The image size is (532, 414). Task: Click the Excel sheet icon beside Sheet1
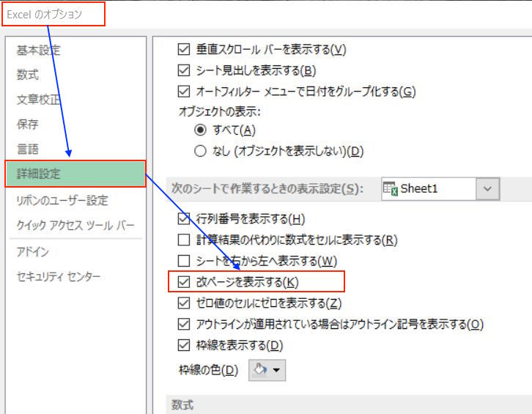coord(390,188)
